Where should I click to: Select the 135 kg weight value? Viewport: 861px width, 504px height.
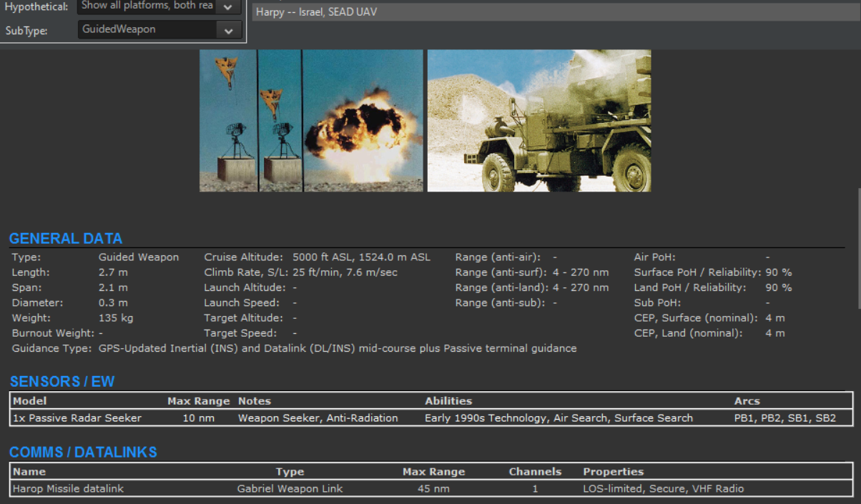pos(116,318)
